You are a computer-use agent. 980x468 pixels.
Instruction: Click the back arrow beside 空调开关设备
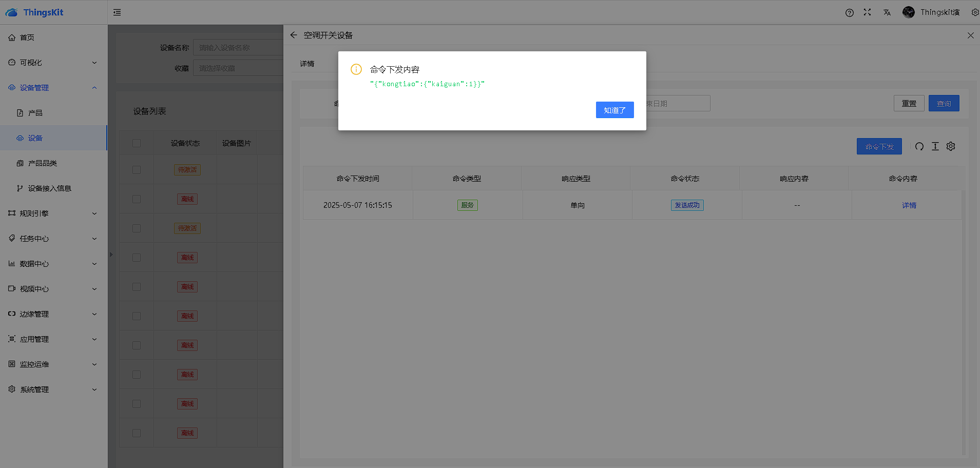(294, 35)
